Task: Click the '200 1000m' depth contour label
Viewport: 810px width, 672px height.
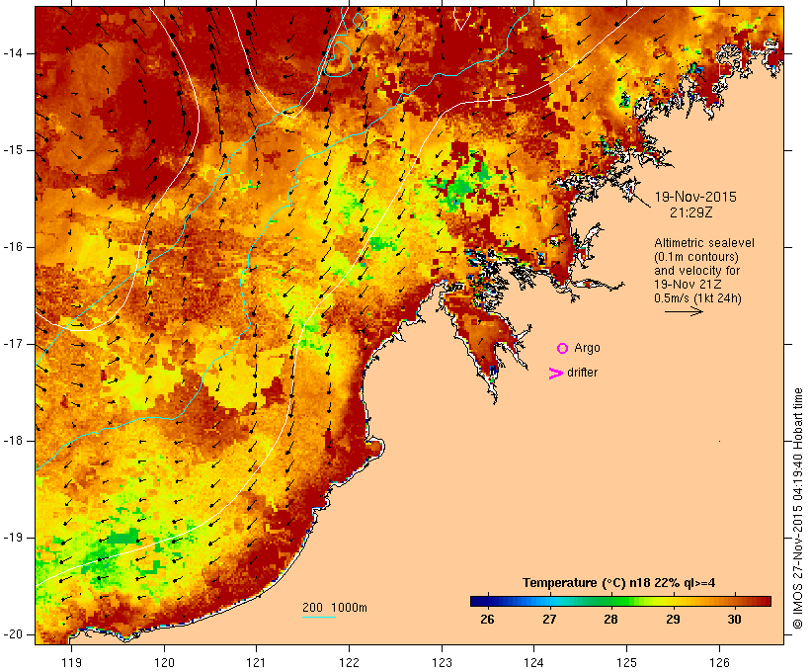Action: [335, 608]
